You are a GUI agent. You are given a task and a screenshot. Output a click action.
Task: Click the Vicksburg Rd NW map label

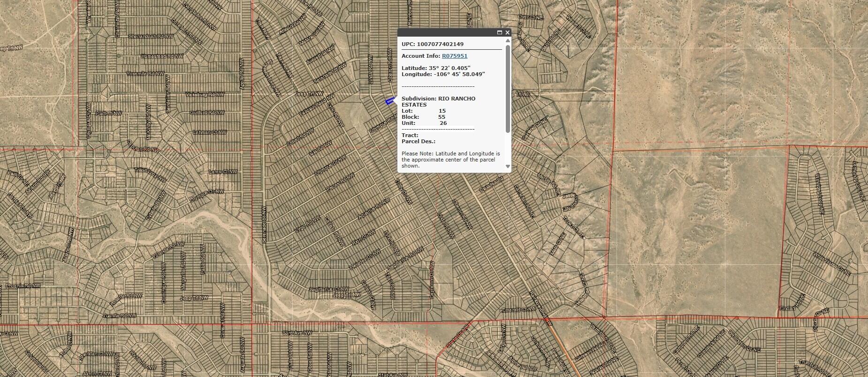pyautogui.click(x=205, y=94)
